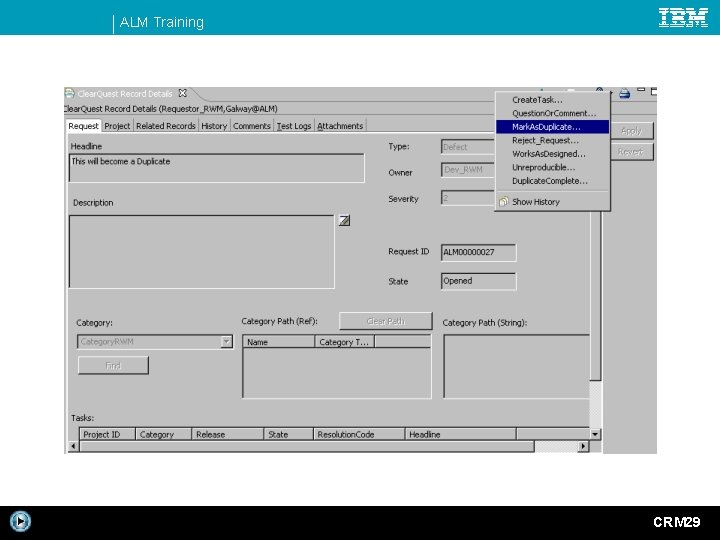Image resolution: width=720 pixels, height=540 pixels.
Task: Switch to the Request tab
Action: coord(83,126)
